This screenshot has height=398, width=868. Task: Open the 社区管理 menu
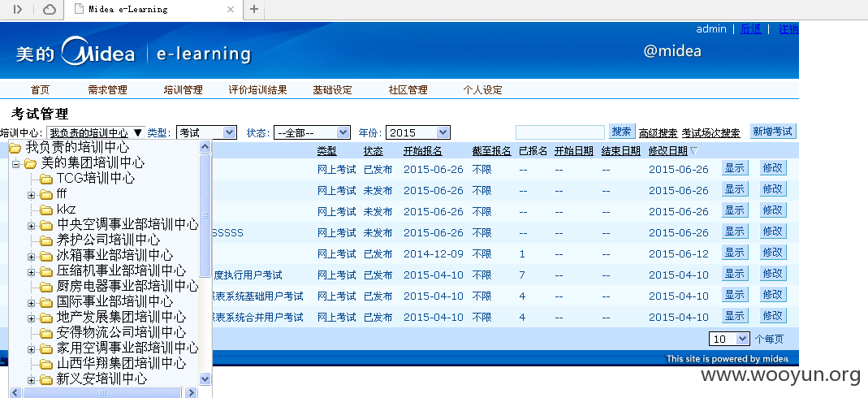pos(408,89)
